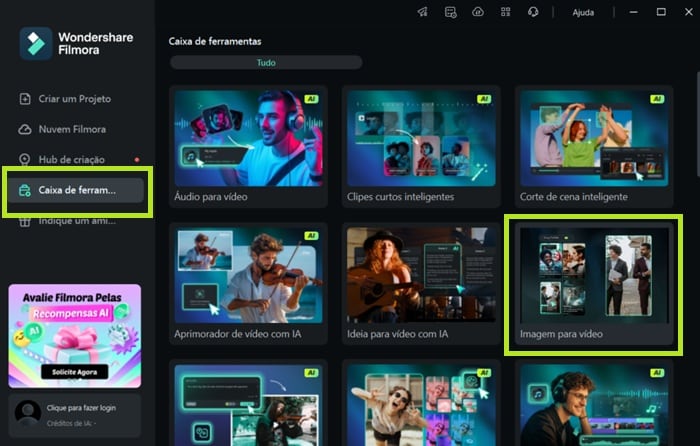Click the customer support headset icon

[x=533, y=12]
